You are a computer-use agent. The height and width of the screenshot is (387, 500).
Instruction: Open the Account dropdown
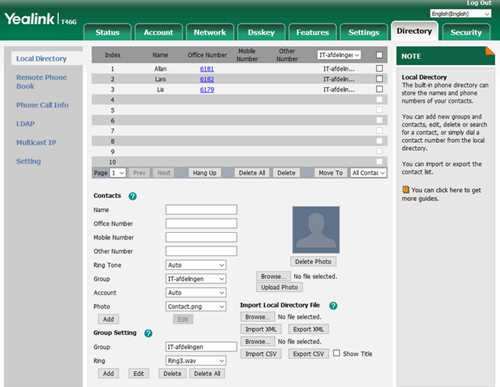pyautogui.click(x=196, y=293)
